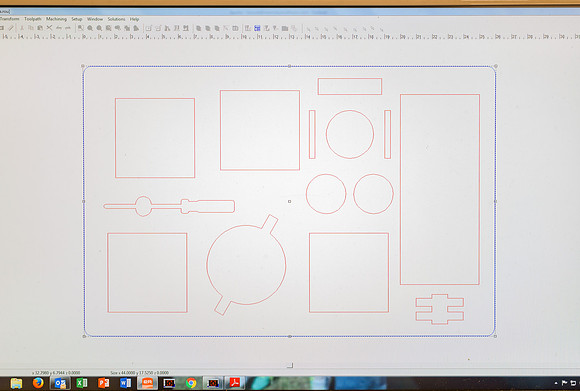The width and height of the screenshot is (580, 391).
Task: Show hidden system tray icons
Action: [556, 383]
